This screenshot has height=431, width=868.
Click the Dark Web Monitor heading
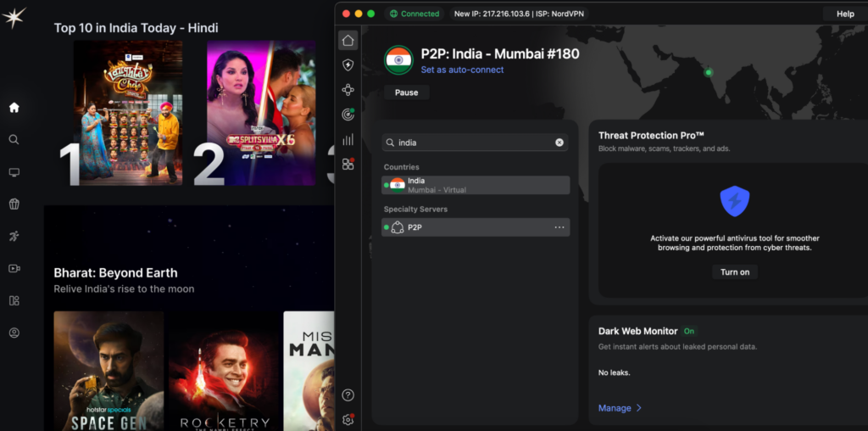(637, 331)
